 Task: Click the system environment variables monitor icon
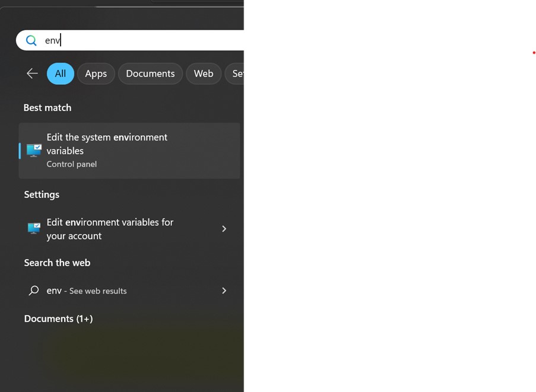34,150
